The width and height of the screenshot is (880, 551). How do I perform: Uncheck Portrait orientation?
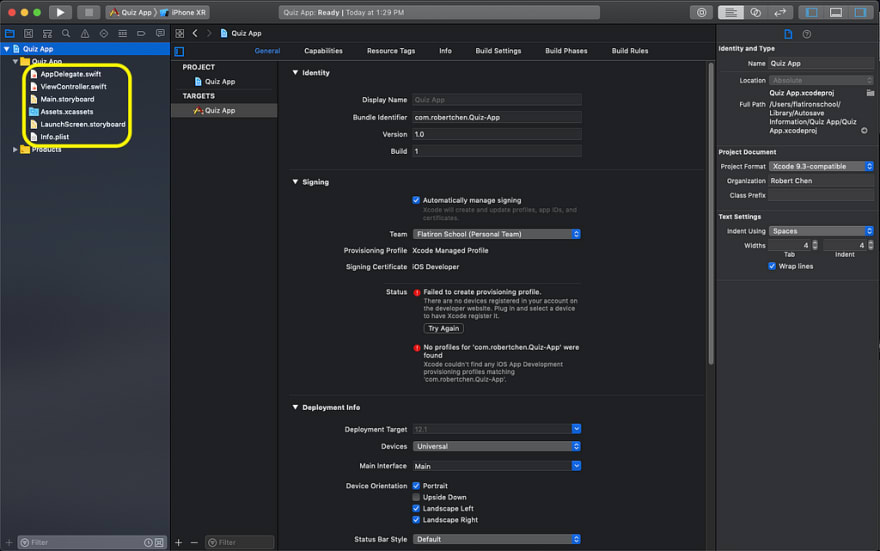point(416,485)
